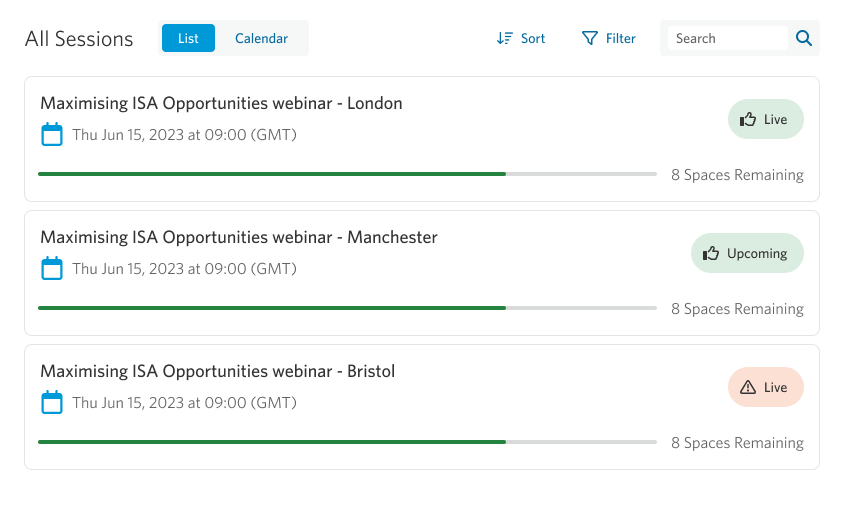844x524 pixels.
Task: Click the thumbs-up icon on London session
Action: coord(748,120)
